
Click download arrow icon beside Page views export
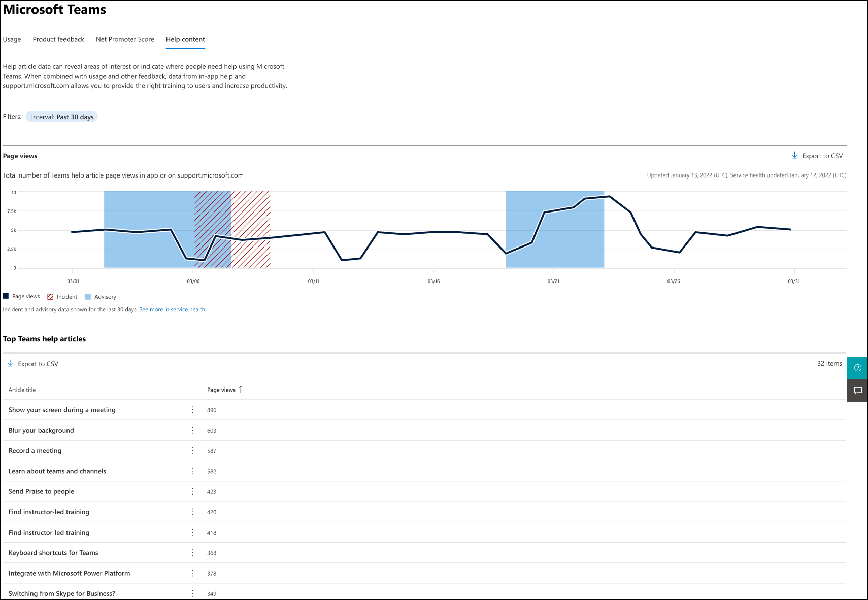(x=794, y=156)
